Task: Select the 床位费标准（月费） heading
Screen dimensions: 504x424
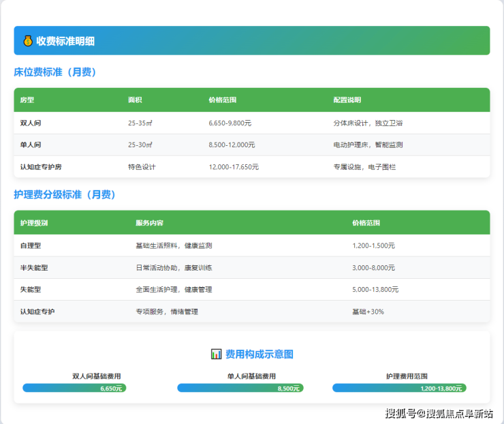Action: (x=59, y=72)
